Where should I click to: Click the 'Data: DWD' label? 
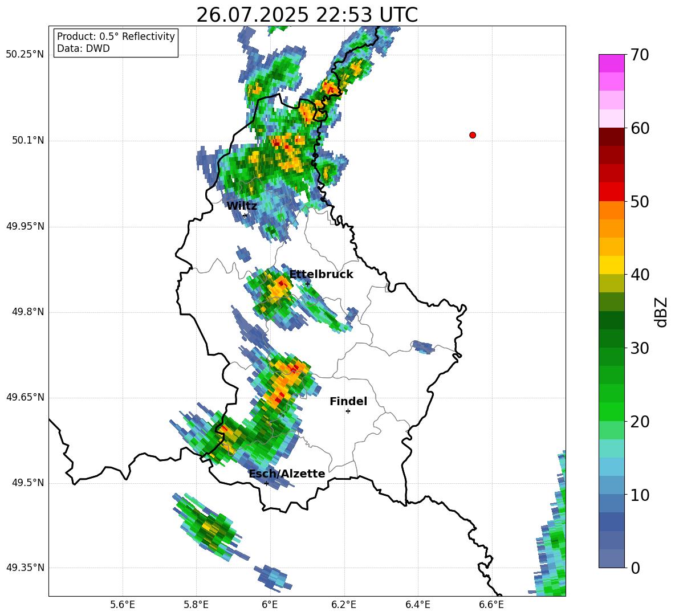[83, 48]
